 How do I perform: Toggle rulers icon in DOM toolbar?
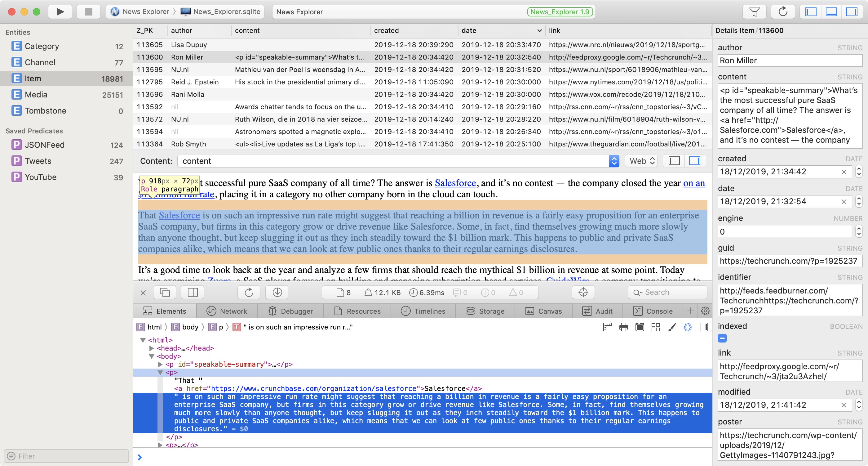coord(607,327)
